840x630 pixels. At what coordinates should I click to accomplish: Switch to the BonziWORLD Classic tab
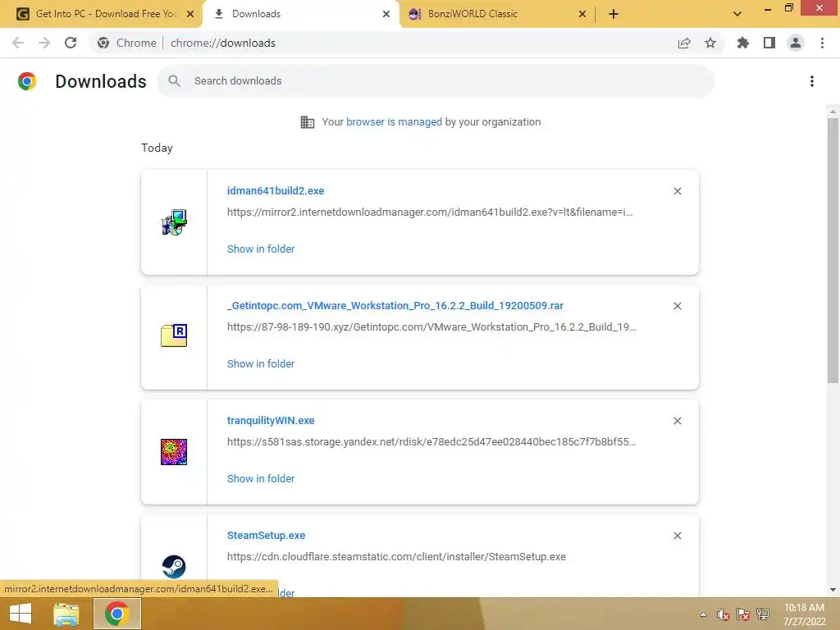point(496,14)
